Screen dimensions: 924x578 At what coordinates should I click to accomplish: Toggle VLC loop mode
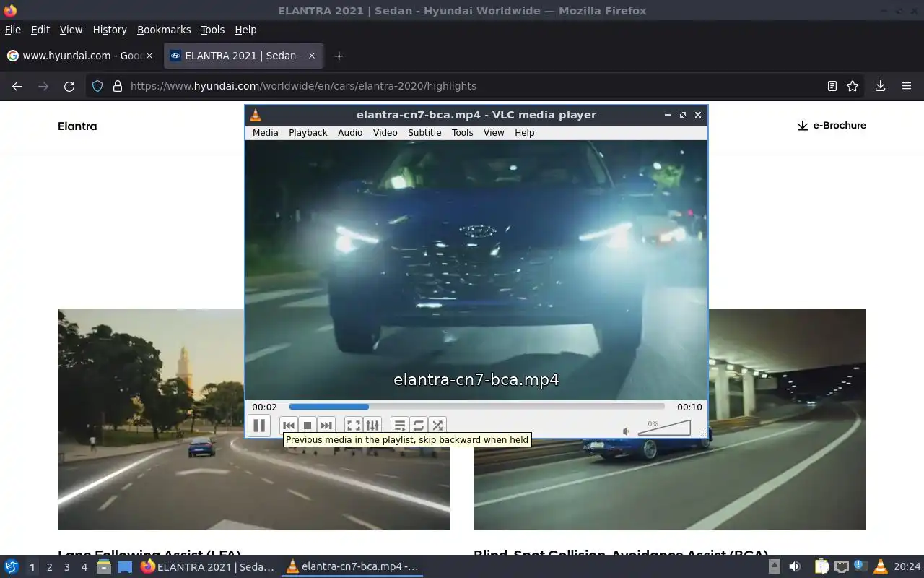tap(419, 426)
